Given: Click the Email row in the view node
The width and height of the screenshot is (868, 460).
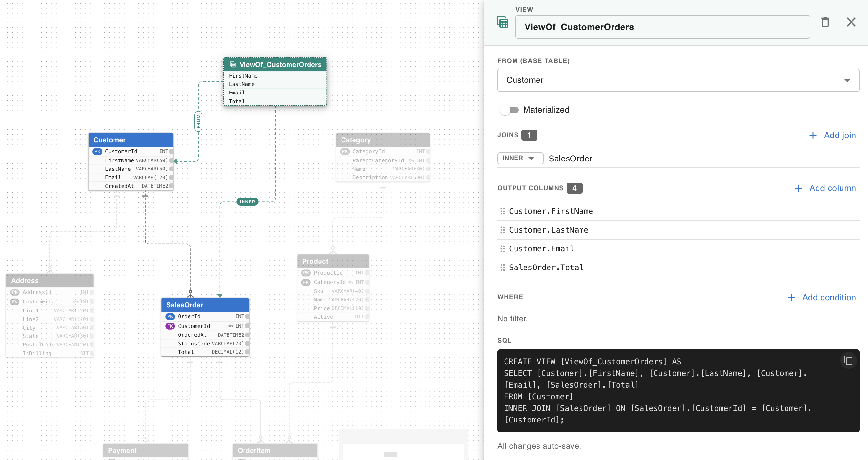Looking at the screenshot, I should pos(275,93).
